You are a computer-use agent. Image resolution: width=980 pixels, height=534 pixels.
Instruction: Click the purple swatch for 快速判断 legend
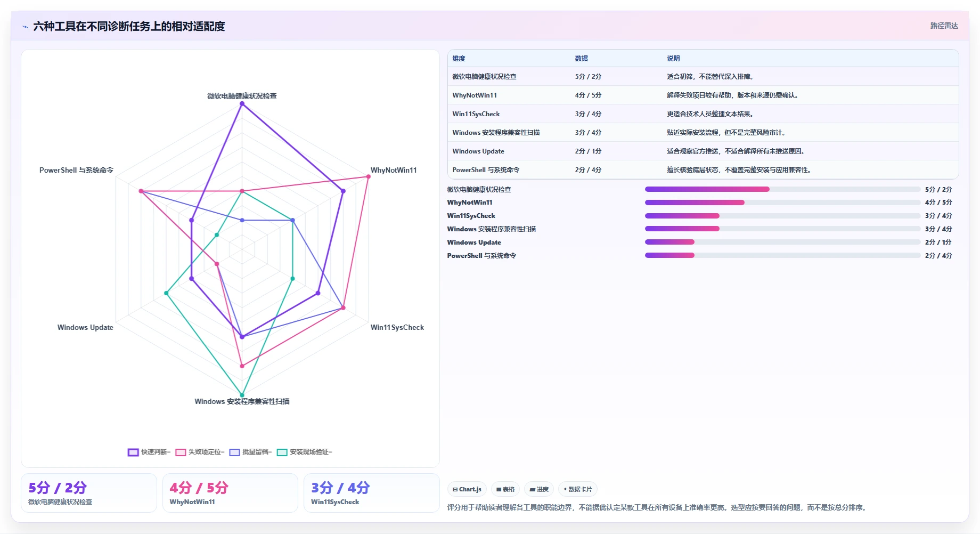[x=133, y=452]
